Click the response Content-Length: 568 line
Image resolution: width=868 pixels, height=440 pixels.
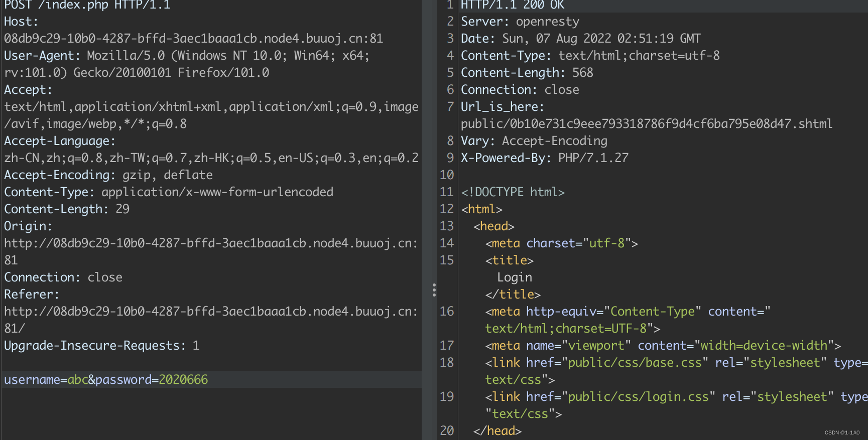pos(527,73)
